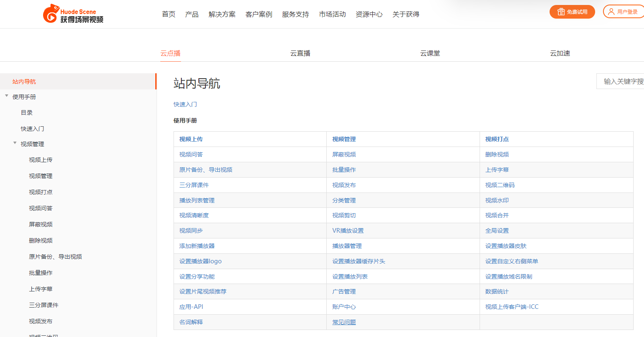Collapse the 视频管理 sidebar section arrow

click(x=15, y=143)
